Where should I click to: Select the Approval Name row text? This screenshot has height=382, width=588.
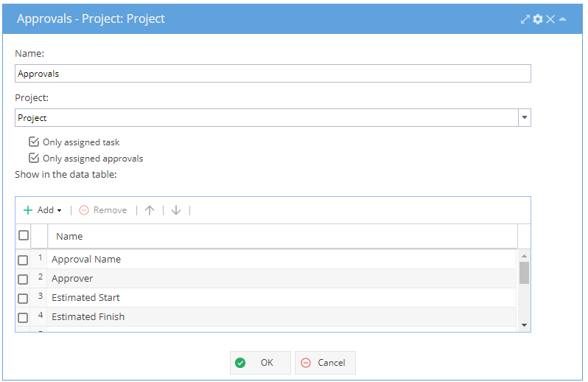[86, 260]
